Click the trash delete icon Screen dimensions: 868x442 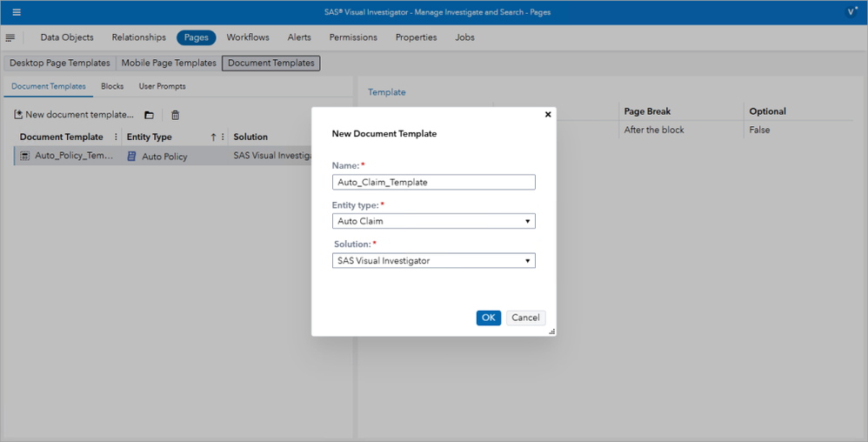coord(176,115)
